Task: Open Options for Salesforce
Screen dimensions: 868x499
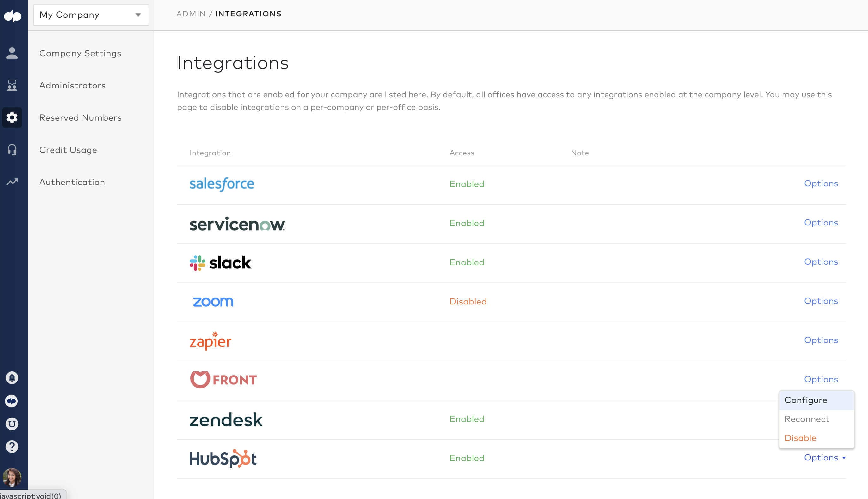Action: tap(821, 183)
